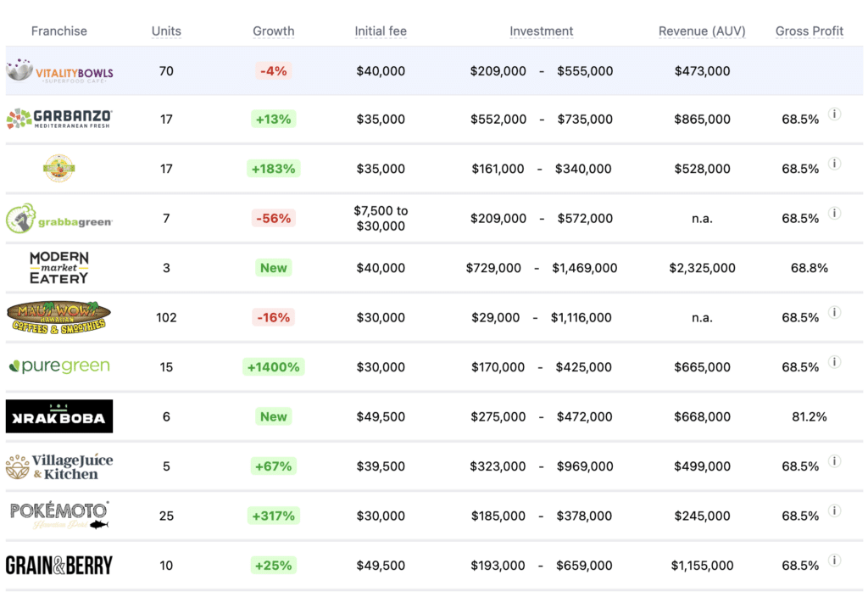This screenshot has width=868, height=597.
Task: Select the $528,000 revenue value
Action: click(x=702, y=169)
